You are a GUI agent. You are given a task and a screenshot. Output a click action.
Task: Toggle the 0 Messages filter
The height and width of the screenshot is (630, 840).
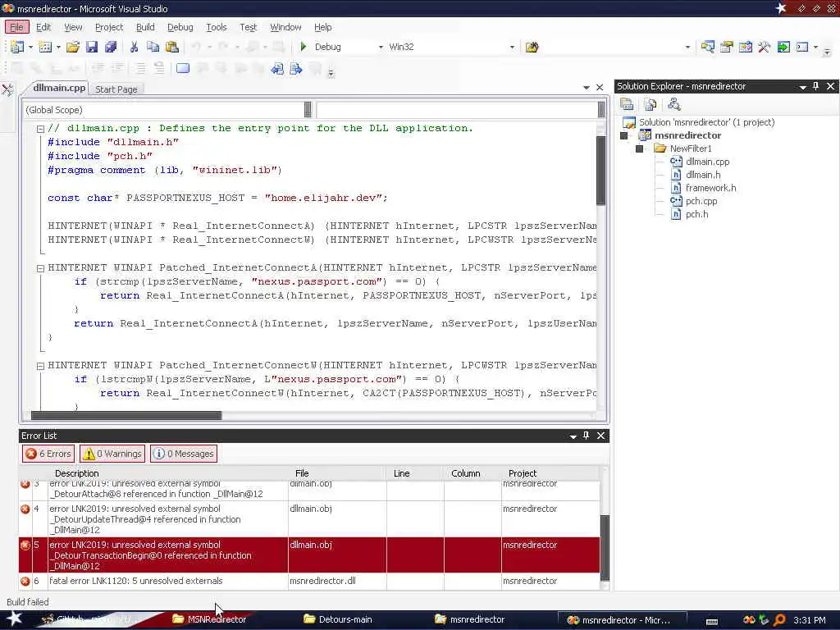tap(184, 454)
